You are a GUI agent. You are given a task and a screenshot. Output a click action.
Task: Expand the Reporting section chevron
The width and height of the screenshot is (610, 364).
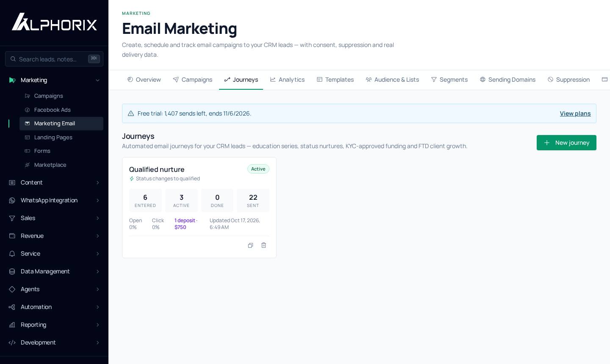tap(97, 325)
